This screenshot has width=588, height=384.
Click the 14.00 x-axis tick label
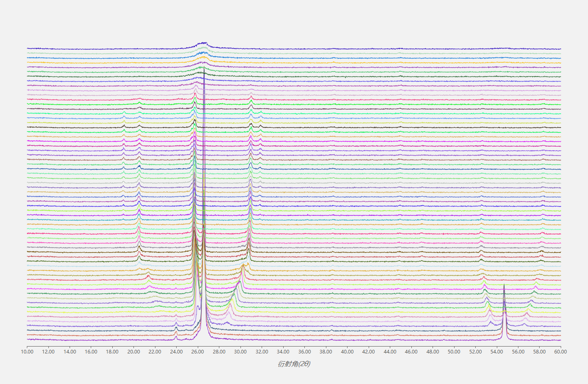(x=70, y=352)
